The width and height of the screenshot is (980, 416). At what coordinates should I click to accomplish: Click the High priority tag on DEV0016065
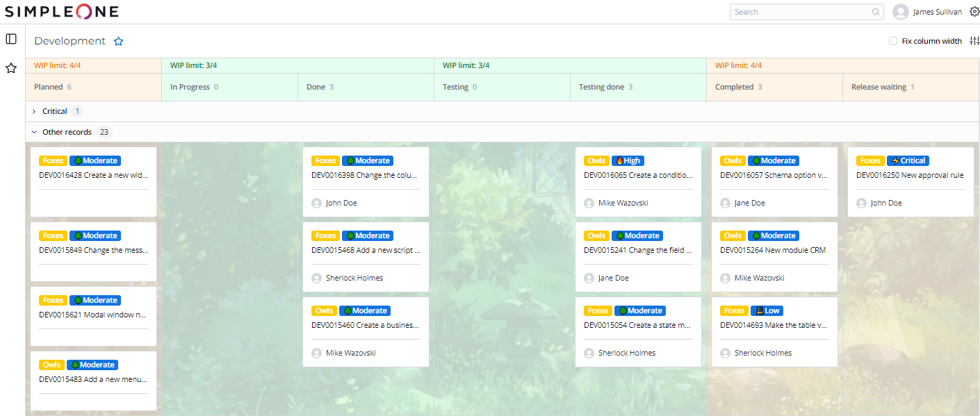point(628,160)
